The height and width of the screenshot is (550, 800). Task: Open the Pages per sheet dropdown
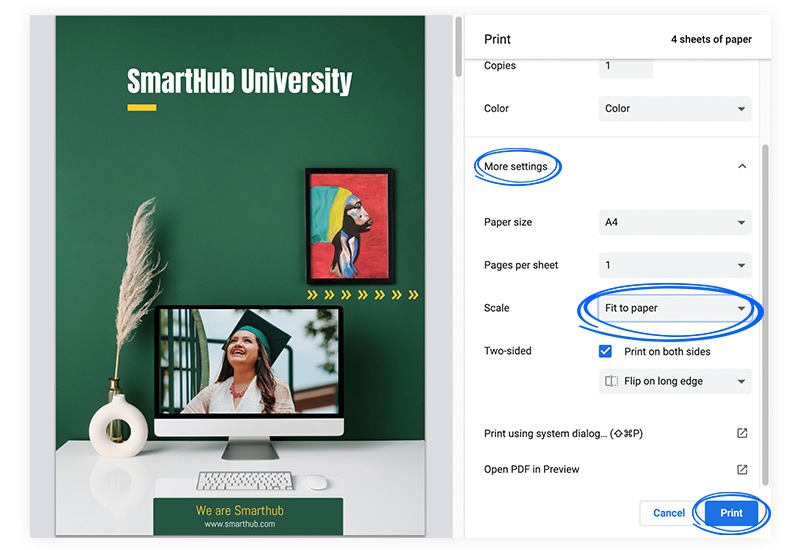(x=675, y=265)
